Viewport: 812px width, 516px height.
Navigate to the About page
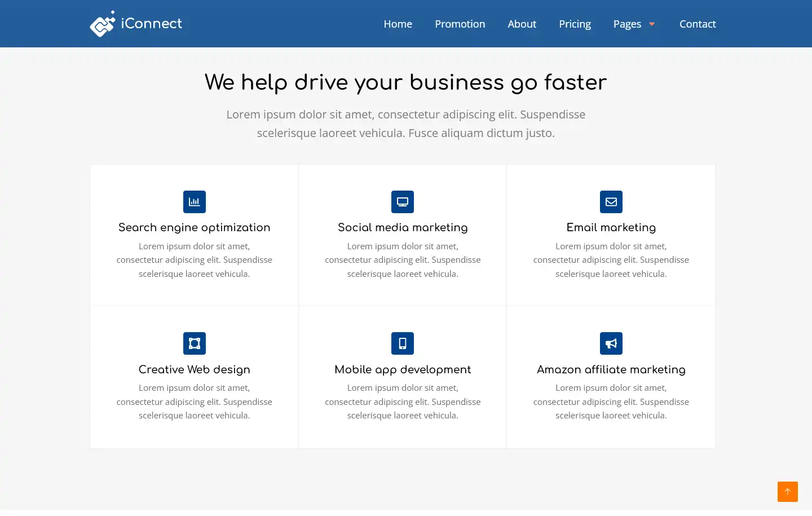pyautogui.click(x=522, y=24)
